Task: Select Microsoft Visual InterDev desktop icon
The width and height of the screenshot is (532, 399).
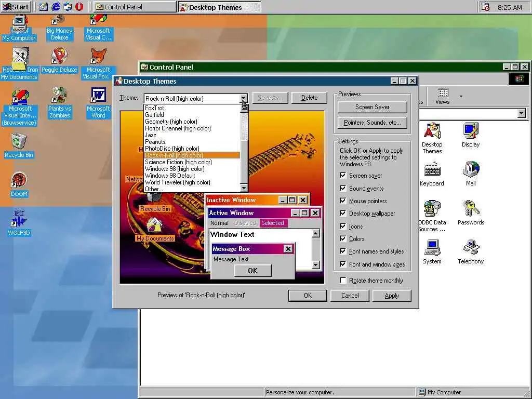Action: tap(20, 107)
